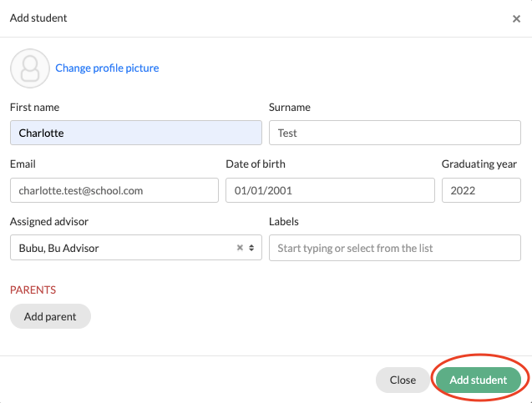532x403 pixels.
Task: Click the First name label
Action: tap(34, 107)
